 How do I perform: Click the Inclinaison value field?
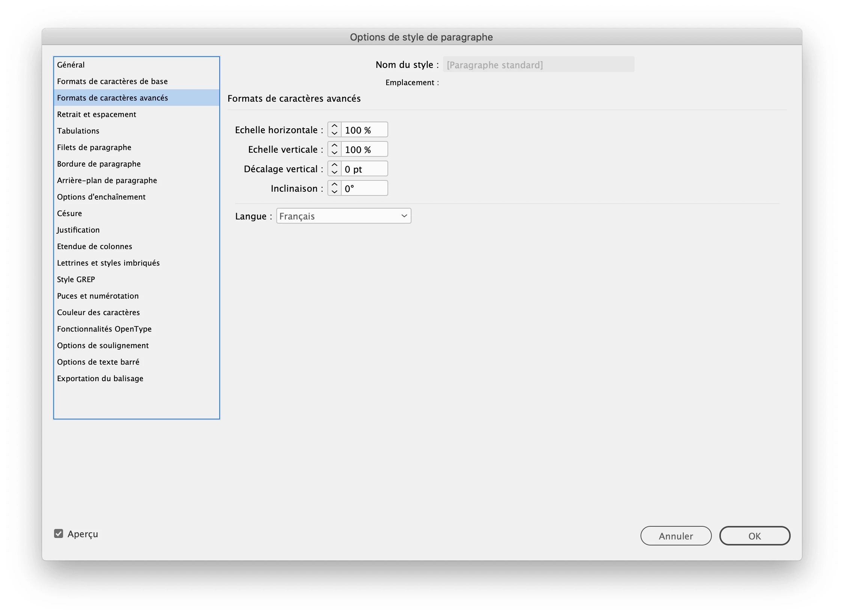point(364,188)
